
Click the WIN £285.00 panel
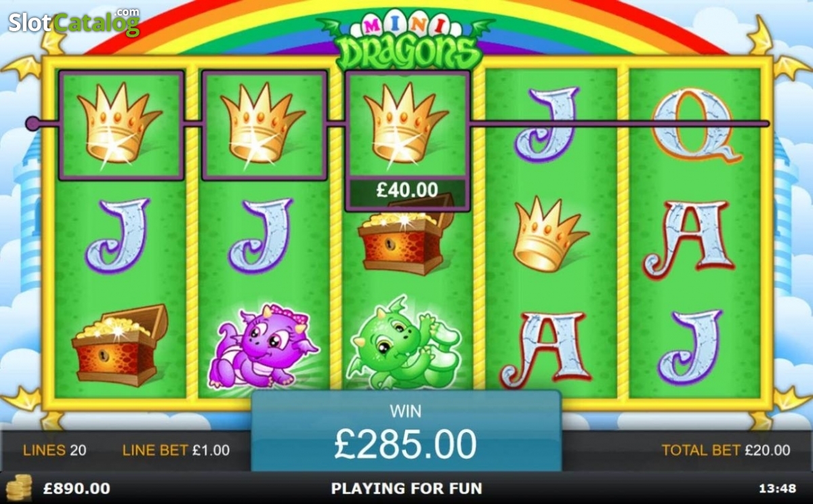pyautogui.click(x=406, y=431)
